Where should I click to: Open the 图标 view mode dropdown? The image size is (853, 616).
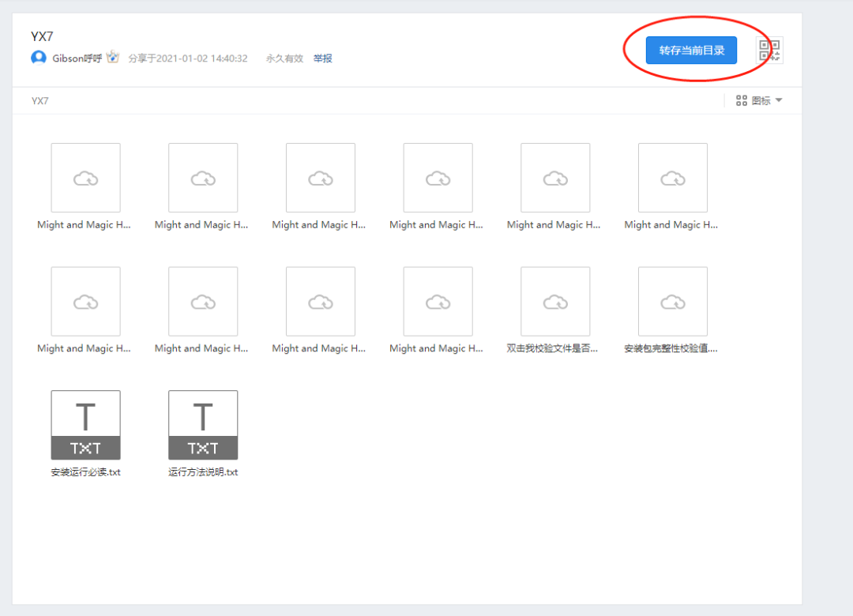[x=759, y=100]
